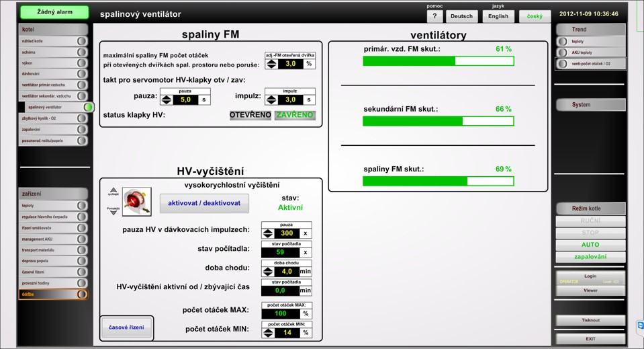Open help with the question mark button
The height and width of the screenshot is (349, 644).
(x=434, y=16)
